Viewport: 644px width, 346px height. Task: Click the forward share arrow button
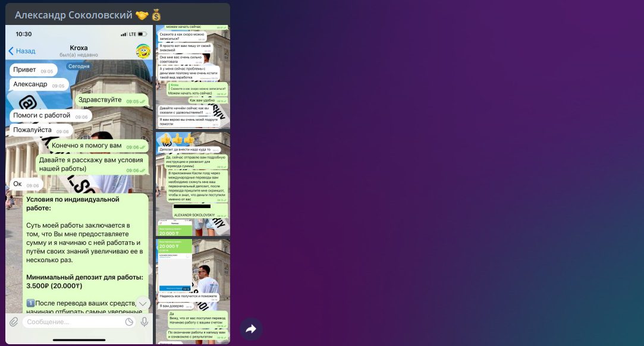pyautogui.click(x=251, y=329)
